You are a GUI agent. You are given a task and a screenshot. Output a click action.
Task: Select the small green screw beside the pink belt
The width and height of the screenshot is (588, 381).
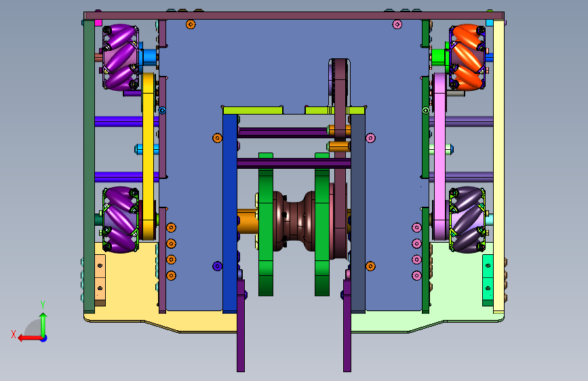coord(426,111)
